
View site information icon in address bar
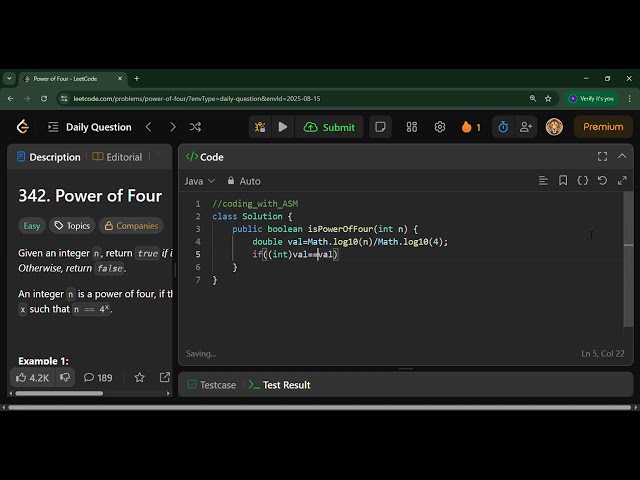coord(63,99)
